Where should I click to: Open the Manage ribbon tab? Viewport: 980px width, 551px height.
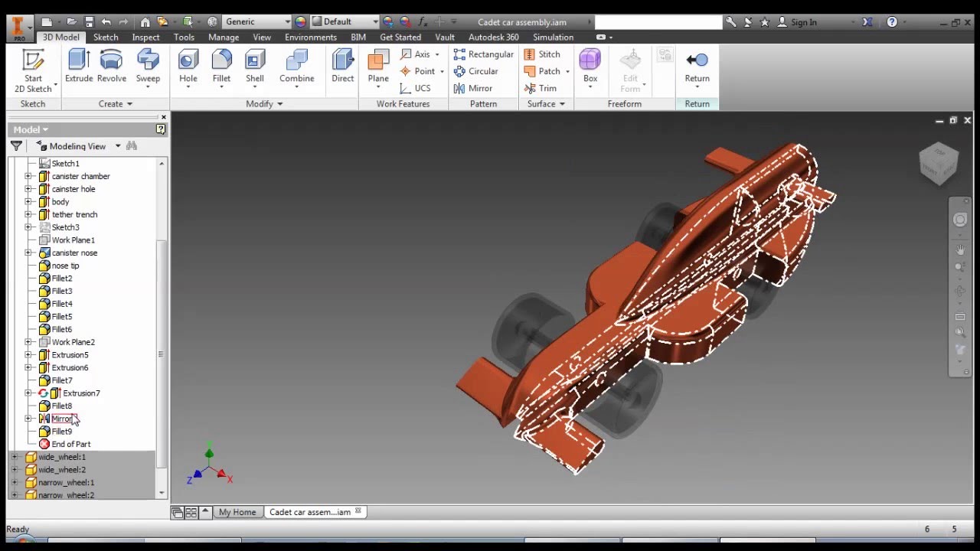[224, 37]
